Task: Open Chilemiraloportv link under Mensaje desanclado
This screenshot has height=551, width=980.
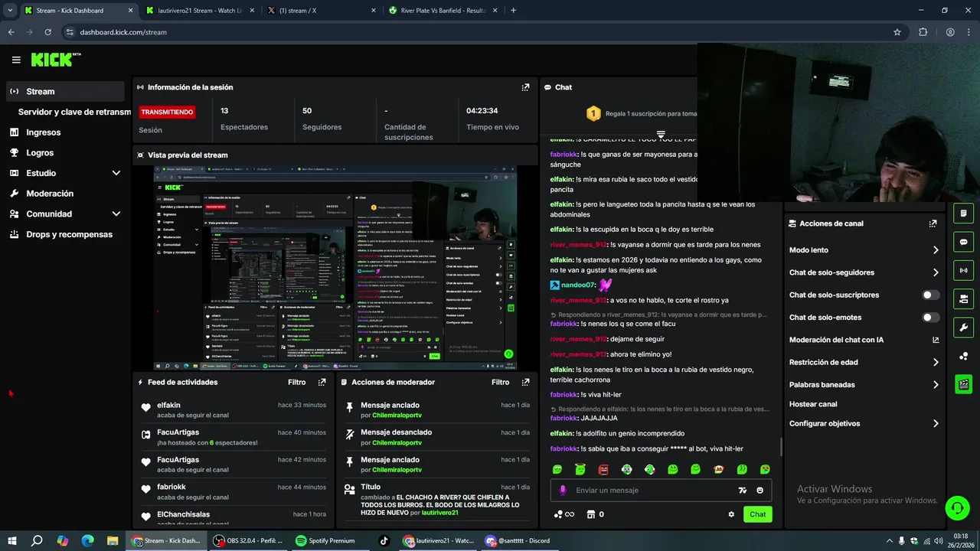Action: [x=397, y=443]
